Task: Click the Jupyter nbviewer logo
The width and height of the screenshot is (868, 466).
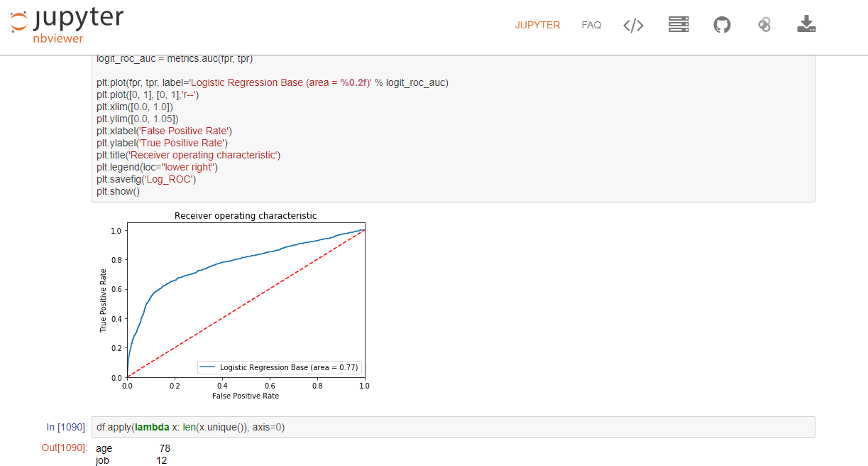Action: (67, 26)
